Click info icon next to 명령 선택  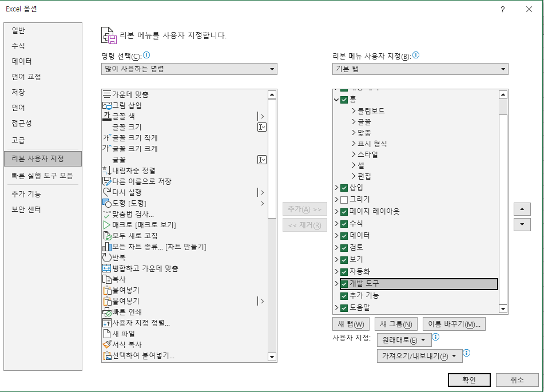(146, 55)
